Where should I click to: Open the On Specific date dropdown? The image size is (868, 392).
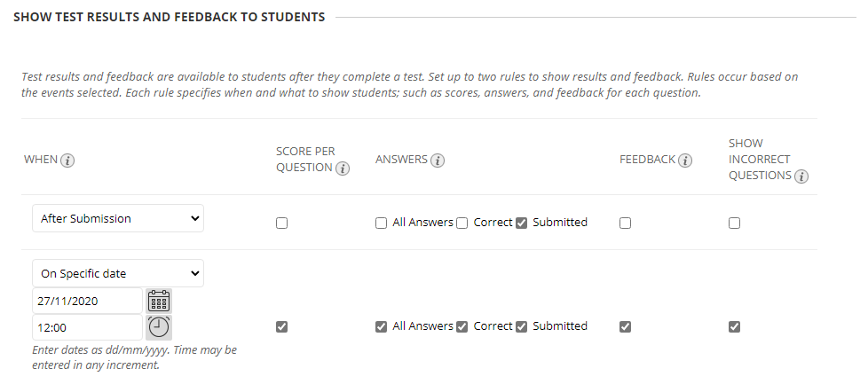[x=118, y=273]
